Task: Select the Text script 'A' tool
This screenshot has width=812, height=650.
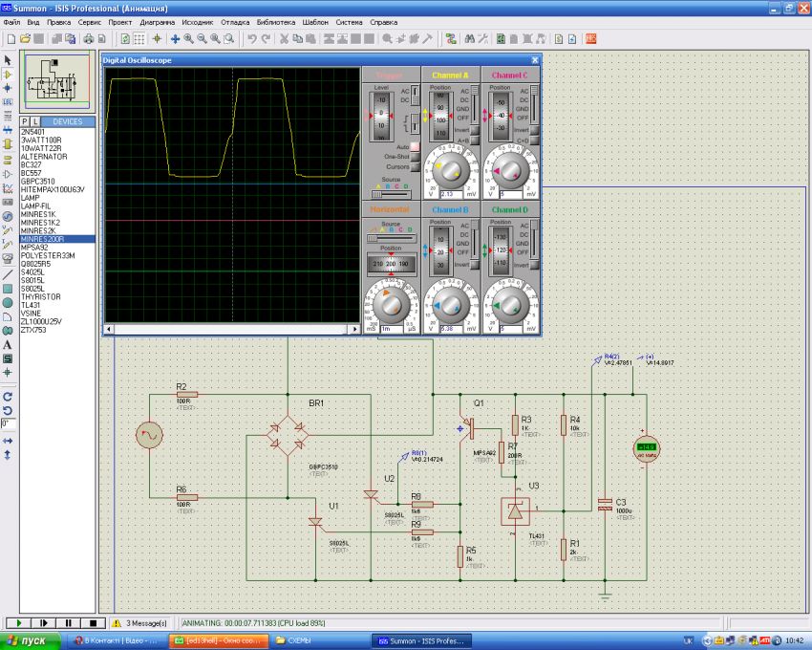Action: (x=8, y=344)
